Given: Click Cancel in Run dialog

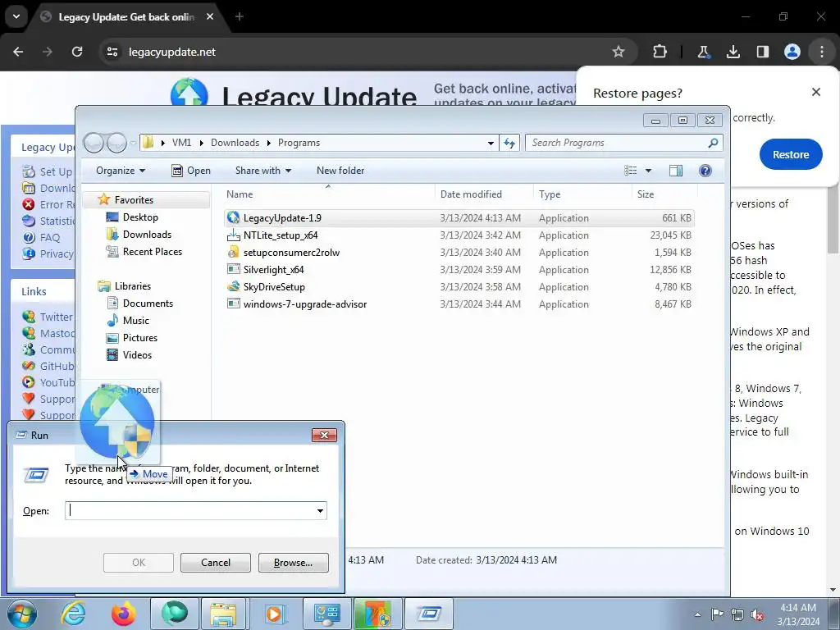Looking at the screenshot, I should coord(216,563).
